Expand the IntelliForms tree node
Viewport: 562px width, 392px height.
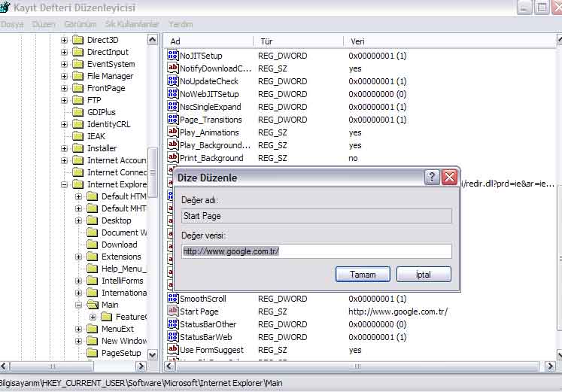pos(78,281)
